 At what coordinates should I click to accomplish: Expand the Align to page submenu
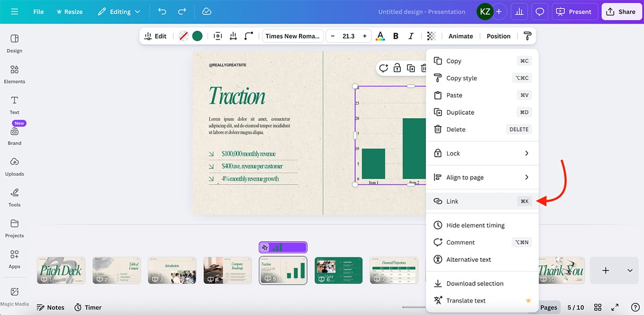tap(471, 177)
